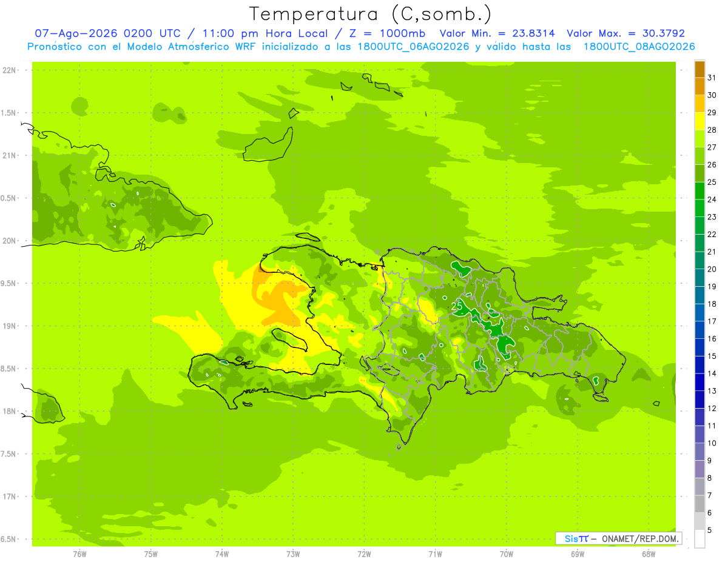Click the 76W longitude axis label
Viewport: 728px width, 562px height.
click(x=79, y=554)
